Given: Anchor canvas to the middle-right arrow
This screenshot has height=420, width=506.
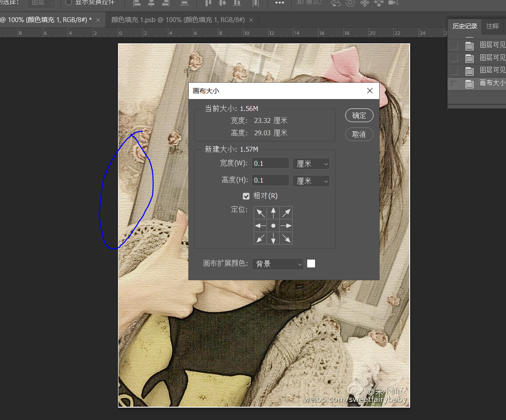Looking at the screenshot, I should click(x=286, y=225).
